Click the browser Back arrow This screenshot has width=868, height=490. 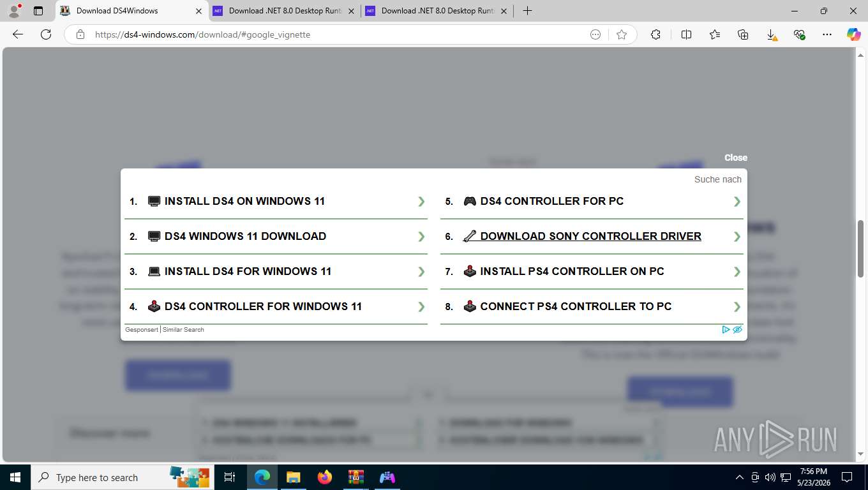tap(18, 34)
